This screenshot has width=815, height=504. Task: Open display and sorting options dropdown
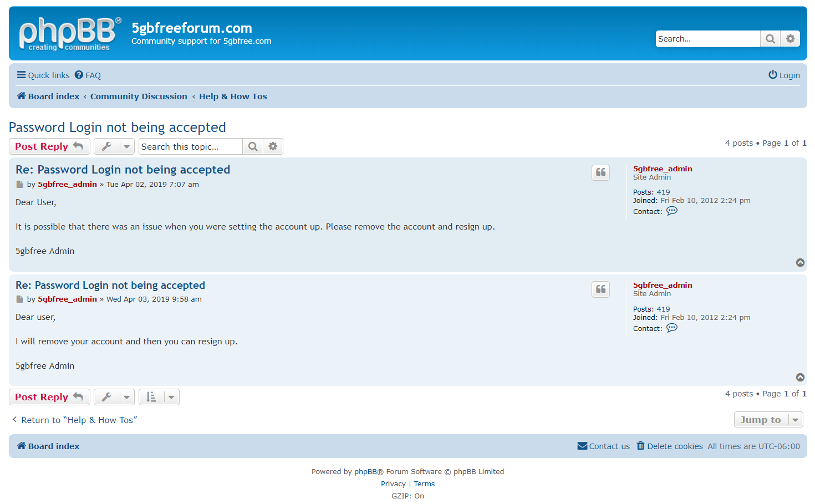click(x=159, y=397)
